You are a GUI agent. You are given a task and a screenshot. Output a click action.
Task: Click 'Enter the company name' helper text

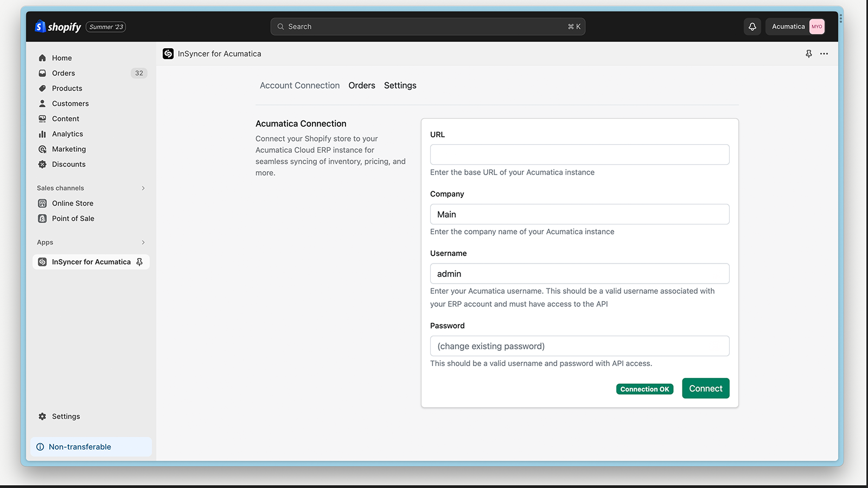pos(522,232)
